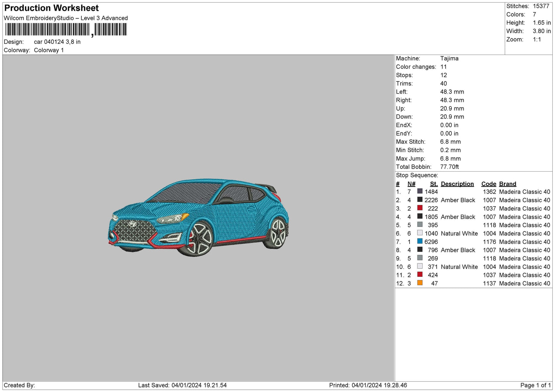Click the Width value '3.80 in'
The image size is (555, 392).
(542, 31)
